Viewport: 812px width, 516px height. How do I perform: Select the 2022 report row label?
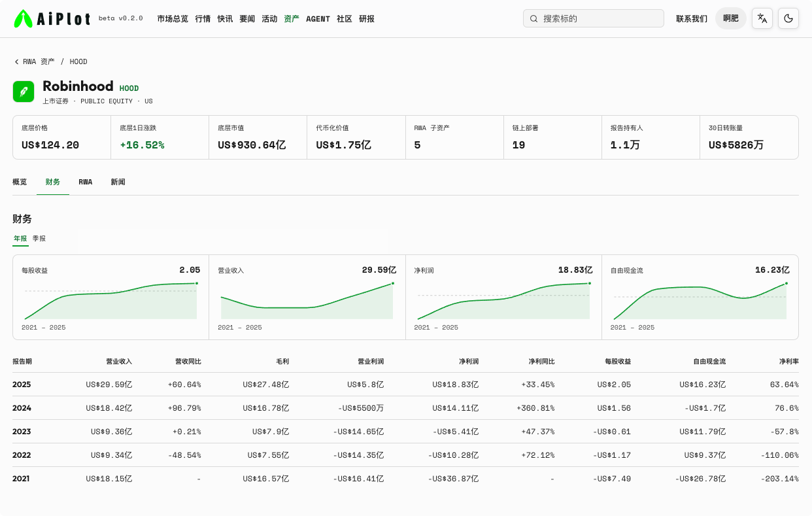click(22, 455)
